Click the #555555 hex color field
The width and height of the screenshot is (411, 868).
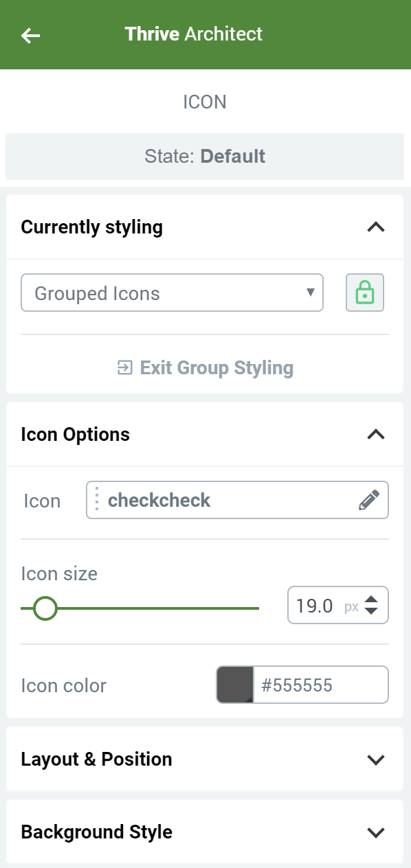(x=321, y=685)
